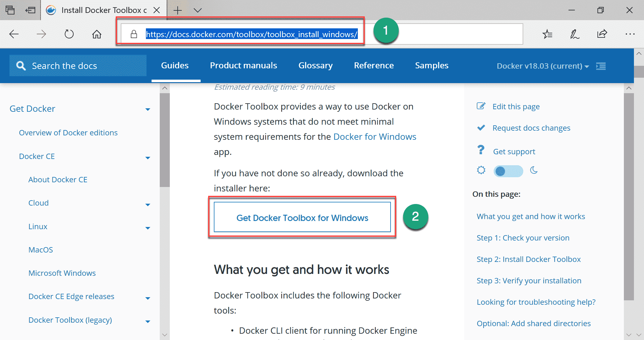Open About Docker CE sidebar item
This screenshot has height=340, width=644.
tap(58, 179)
